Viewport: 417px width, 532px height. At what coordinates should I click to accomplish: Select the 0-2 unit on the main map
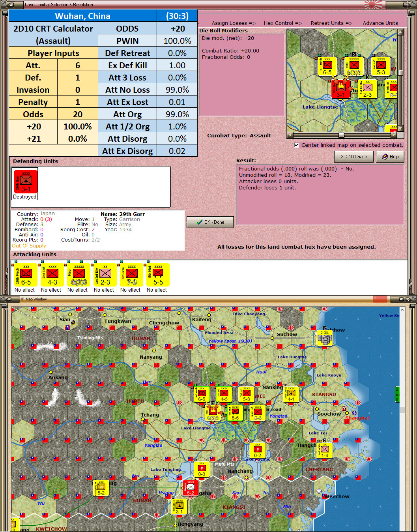coord(257,450)
